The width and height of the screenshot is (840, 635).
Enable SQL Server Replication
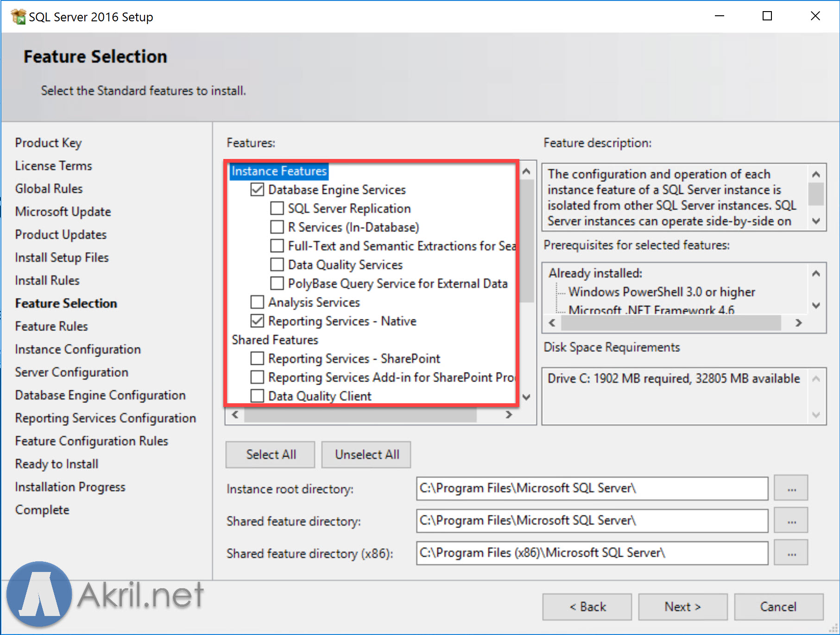tap(277, 208)
